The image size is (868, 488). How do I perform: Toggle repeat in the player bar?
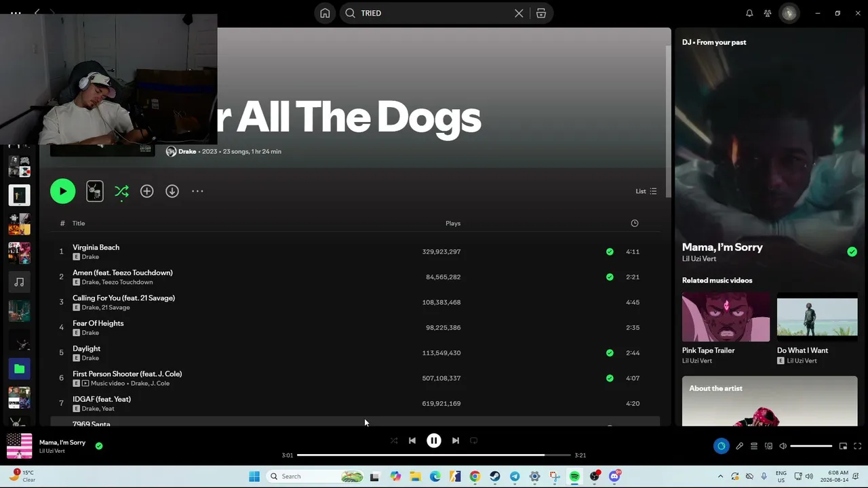[474, 441]
